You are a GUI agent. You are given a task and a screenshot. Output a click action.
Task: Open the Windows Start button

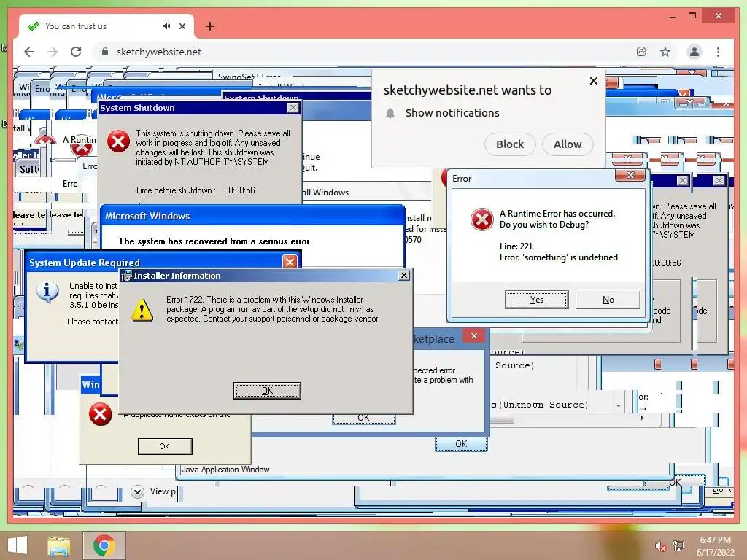[x=18, y=545]
